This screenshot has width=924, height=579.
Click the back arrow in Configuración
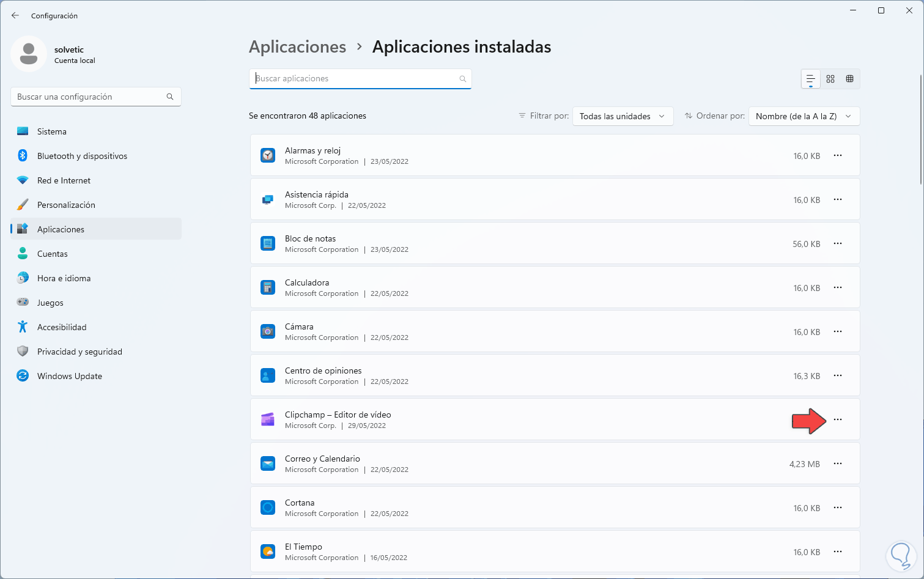tap(15, 16)
